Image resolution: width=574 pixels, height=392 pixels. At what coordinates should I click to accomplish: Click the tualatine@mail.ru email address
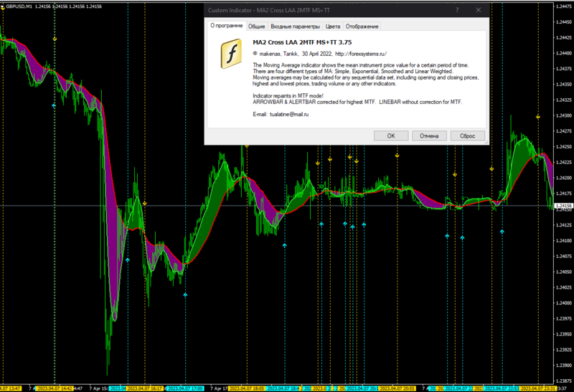(x=289, y=114)
